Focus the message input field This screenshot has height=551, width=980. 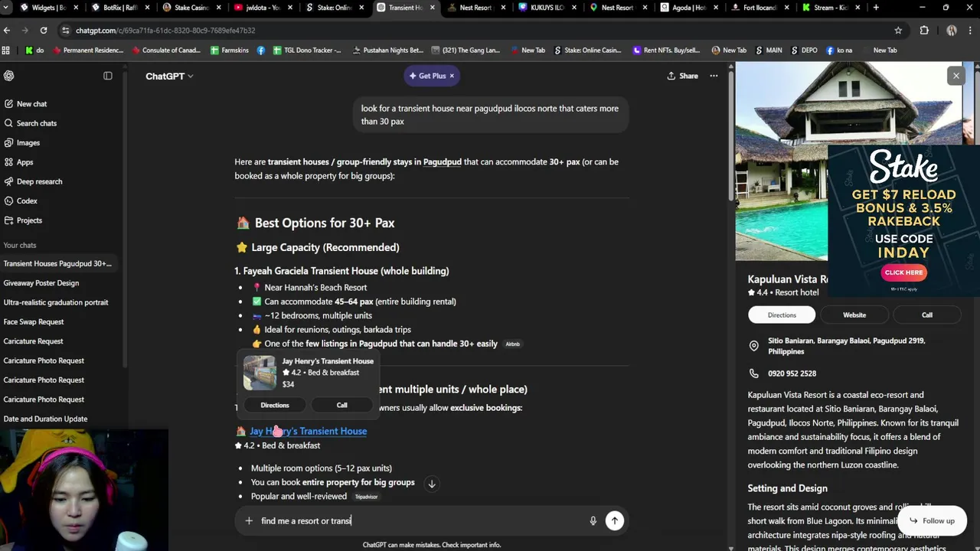[x=421, y=520]
